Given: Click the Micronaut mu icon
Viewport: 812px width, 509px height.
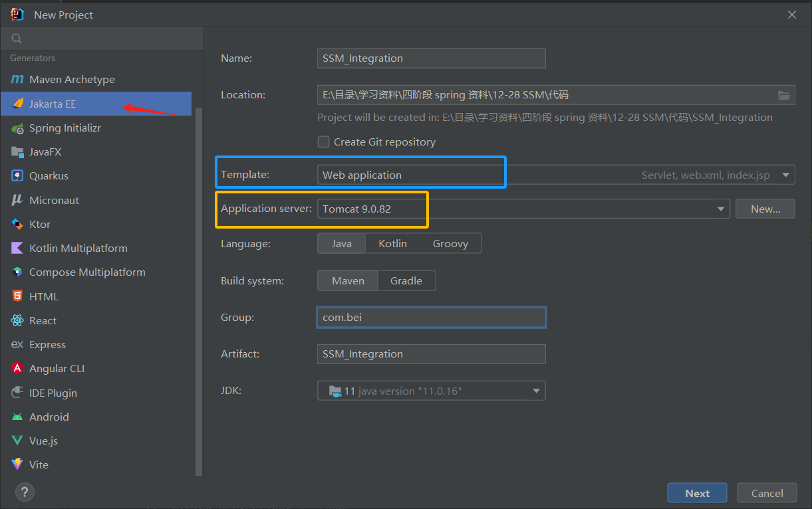Looking at the screenshot, I should click(18, 200).
